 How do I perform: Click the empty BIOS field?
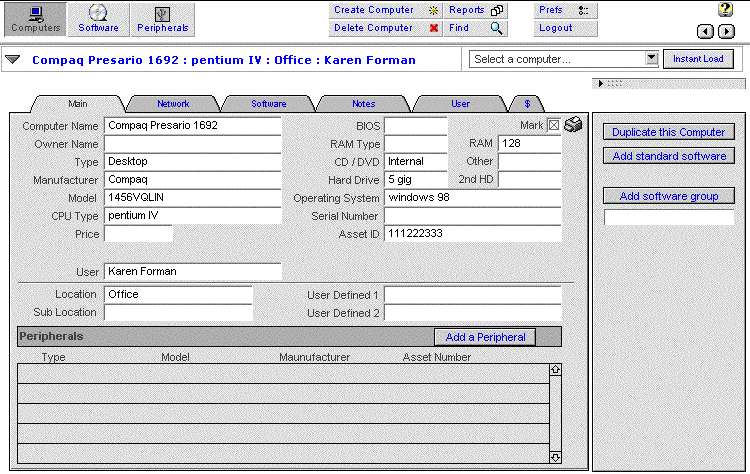tap(416, 126)
